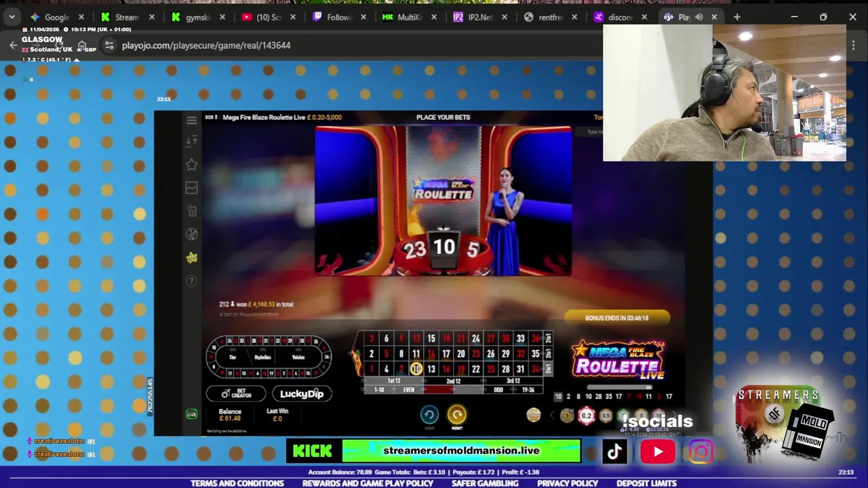Screen dimensions: 868x488
Task: Bet on number 15 on table
Action: click(431, 338)
